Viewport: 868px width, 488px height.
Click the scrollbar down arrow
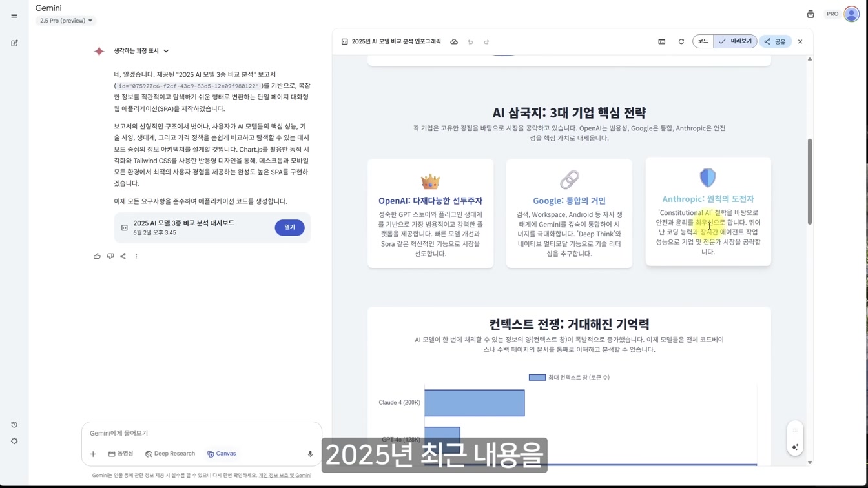tap(810, 462)
